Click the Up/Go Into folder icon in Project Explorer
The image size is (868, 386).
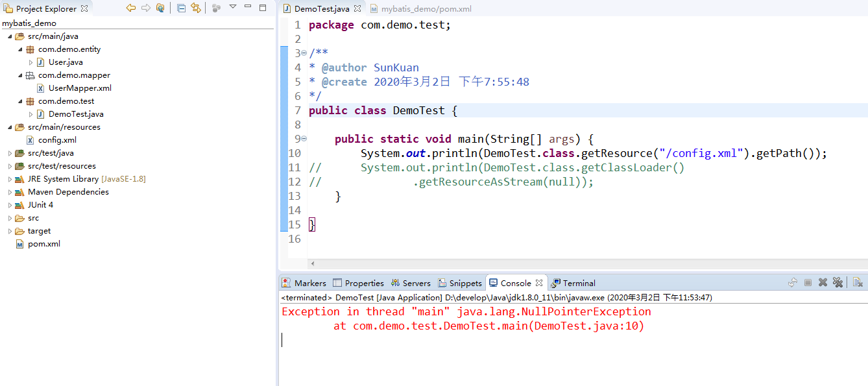click(x=160, y=8)
